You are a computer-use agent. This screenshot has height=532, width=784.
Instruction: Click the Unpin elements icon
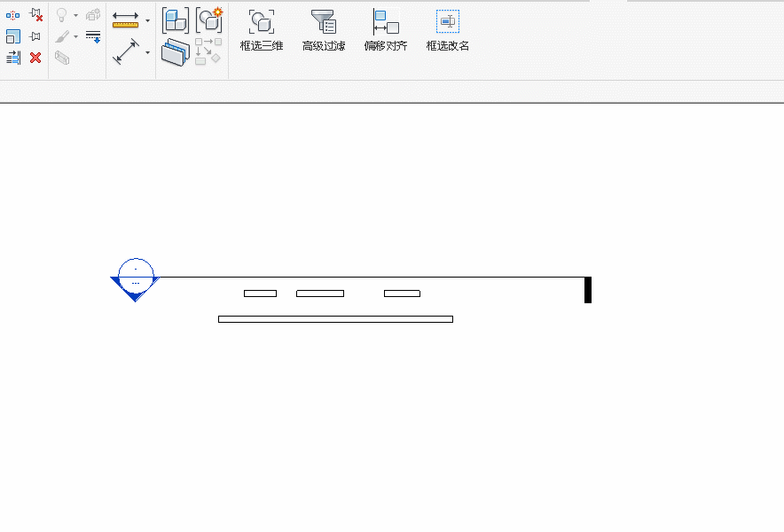[35, 14]
